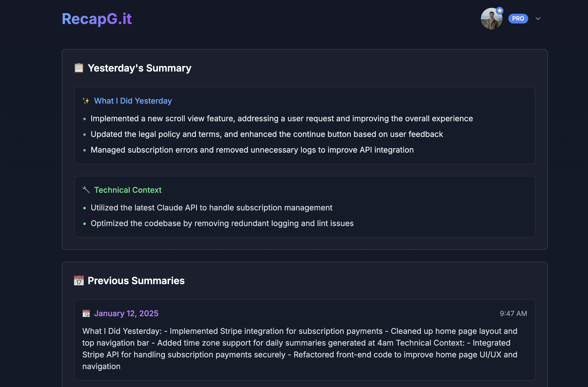
Task: Click the sparkles icon beside What I Did Yesterday
Action: click(x=86, y=101)
